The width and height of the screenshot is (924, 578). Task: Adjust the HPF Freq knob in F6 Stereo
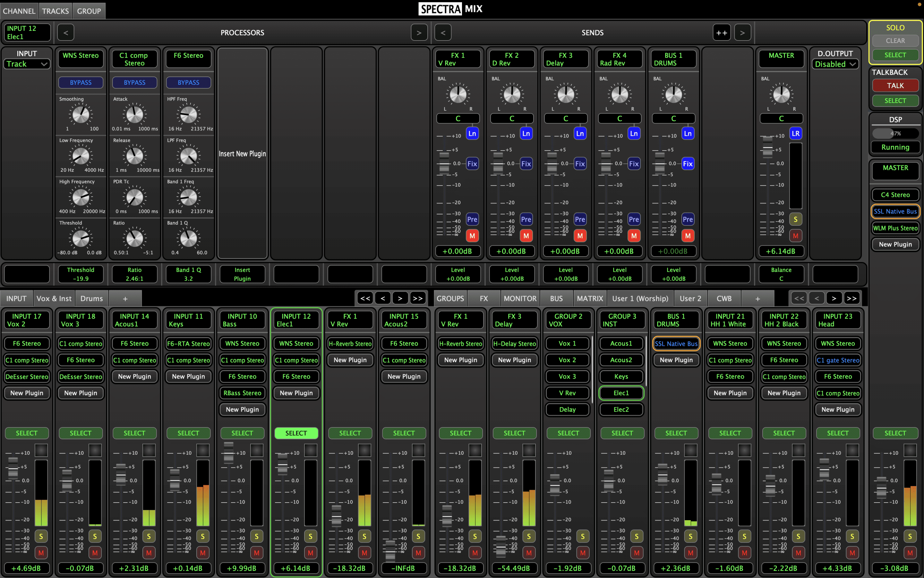tap(188, 114)
